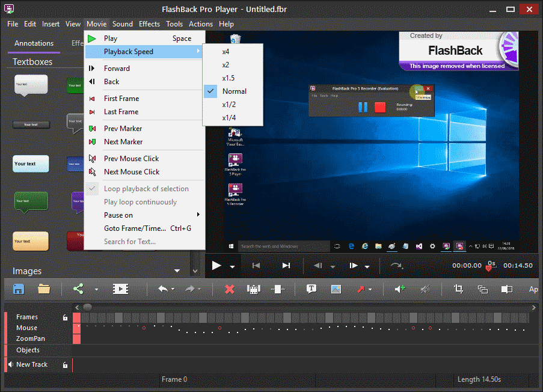The image size is (543, 392).
Task: Move the timeline horizontal scrollbar thumb
Action: pos(88,307)
